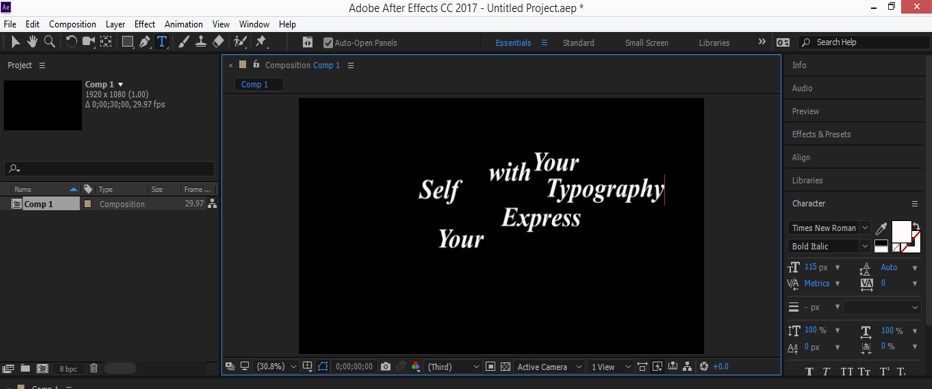The width and height of the screenshot is (932, 389).
Task: Select the Zoom magnifier tool
Action: 50,42
